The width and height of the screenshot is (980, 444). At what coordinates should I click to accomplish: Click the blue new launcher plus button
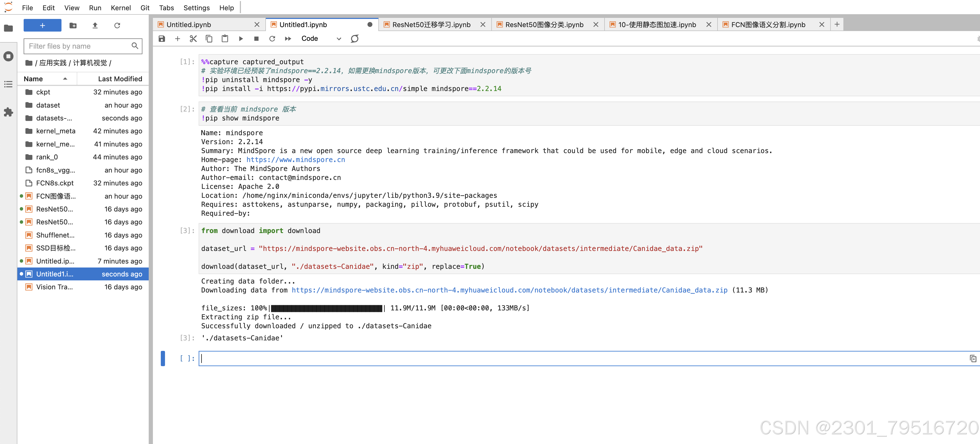click(x=42, y=26)
